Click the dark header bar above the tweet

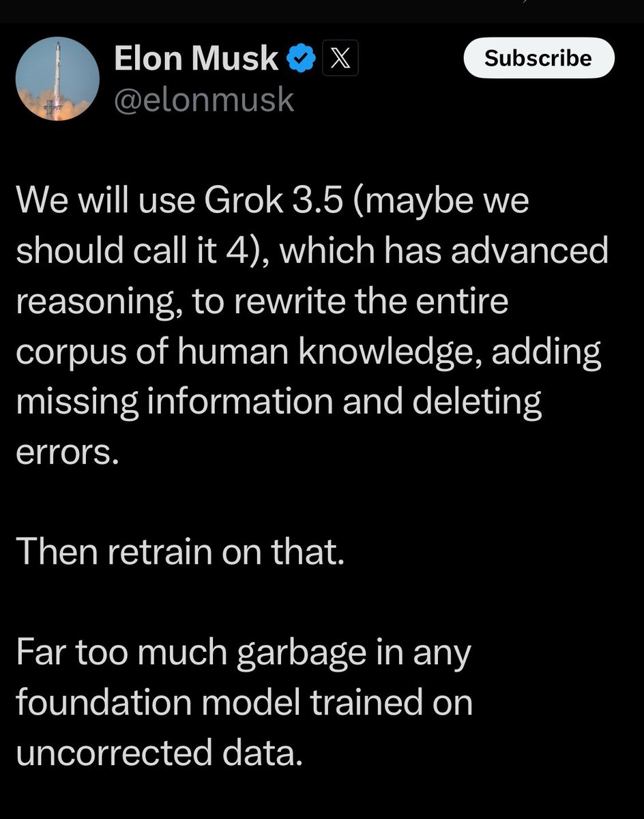(x=322, y=10)
